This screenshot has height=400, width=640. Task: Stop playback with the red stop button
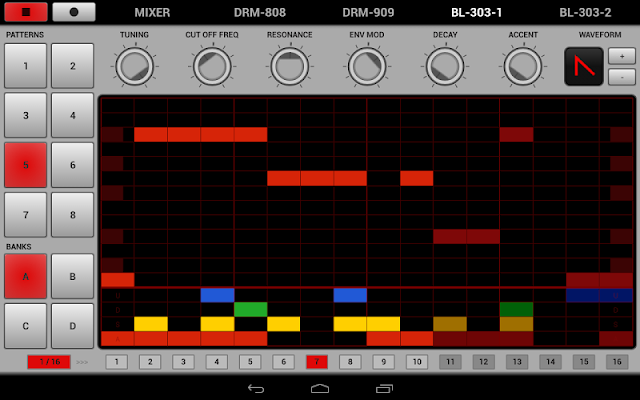tap(26, 12)
